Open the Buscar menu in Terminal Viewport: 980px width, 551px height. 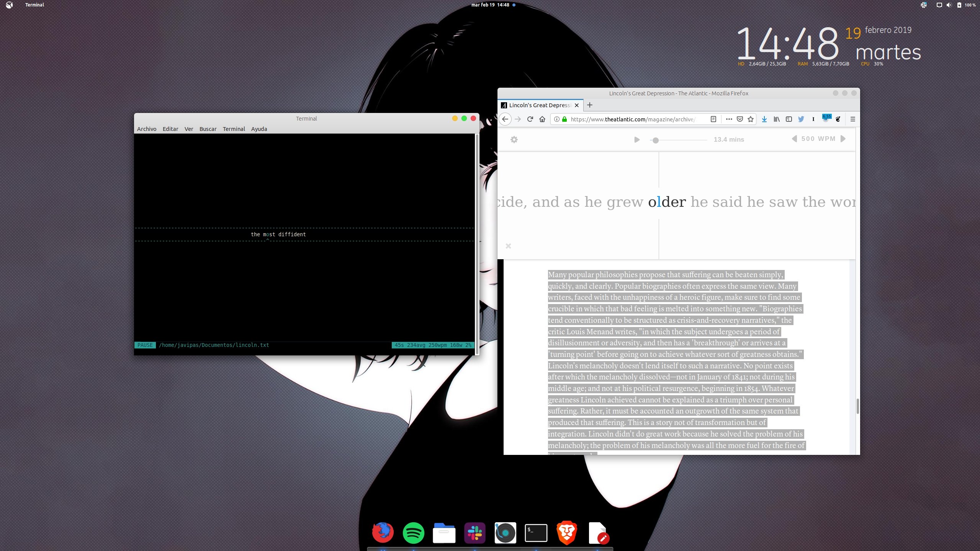208,129
